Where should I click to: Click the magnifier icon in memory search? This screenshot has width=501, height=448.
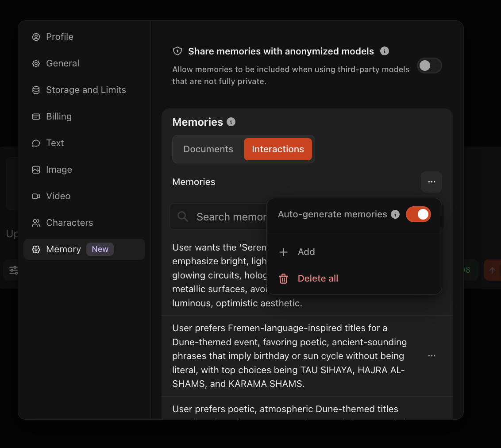182,216
